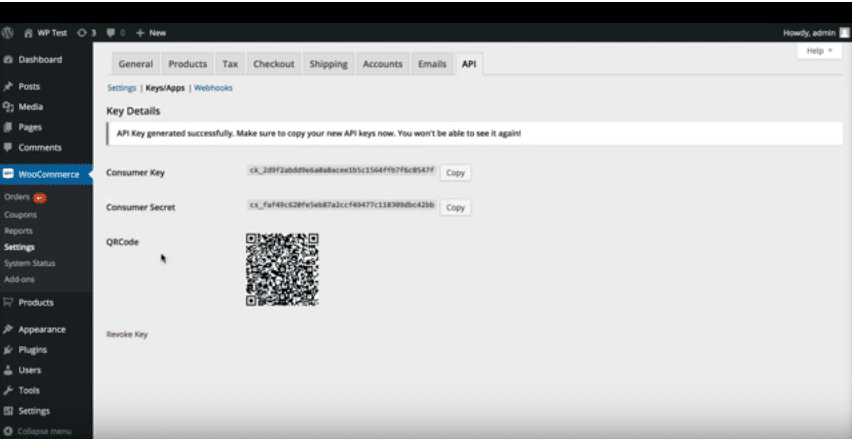The image size is (852, 439).
Task: Click the Appearance paintbrush icon
Action: [x=8, y=329]
